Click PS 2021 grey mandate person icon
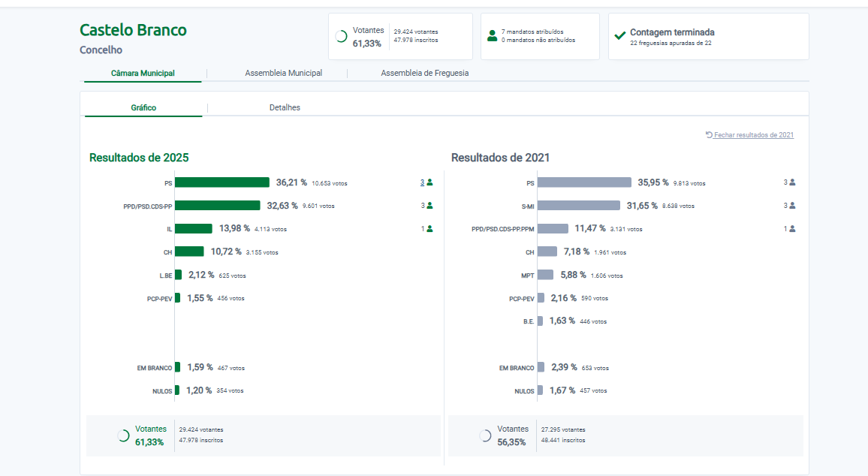 pos(792,182)
